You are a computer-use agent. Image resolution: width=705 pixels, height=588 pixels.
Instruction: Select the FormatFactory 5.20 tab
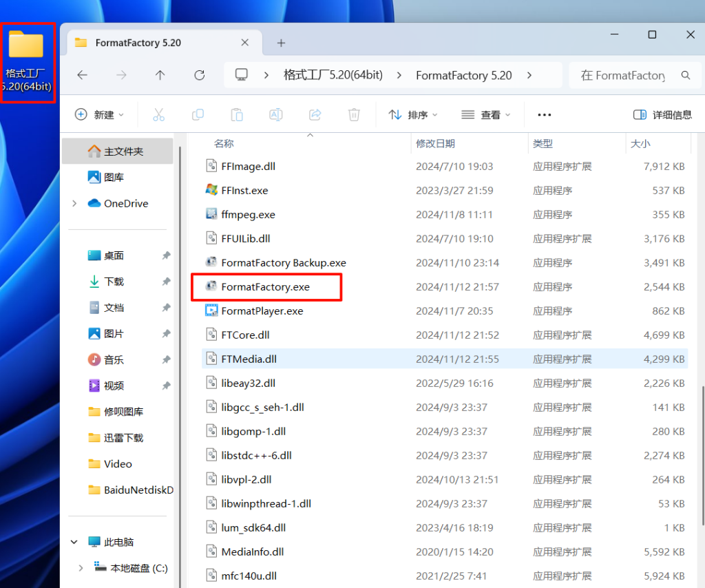[x=165, y=43]
